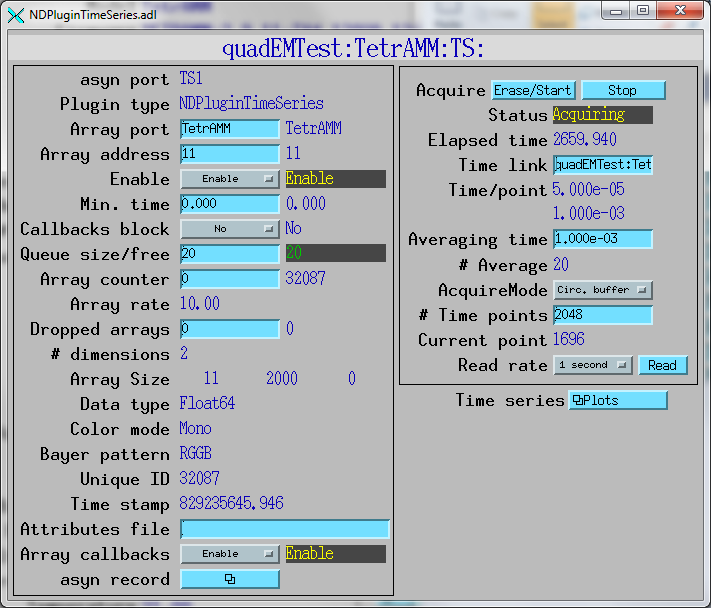Maximize the NDPluginTimeSeries.adl window
711x608 pixels.
[643, 11]
